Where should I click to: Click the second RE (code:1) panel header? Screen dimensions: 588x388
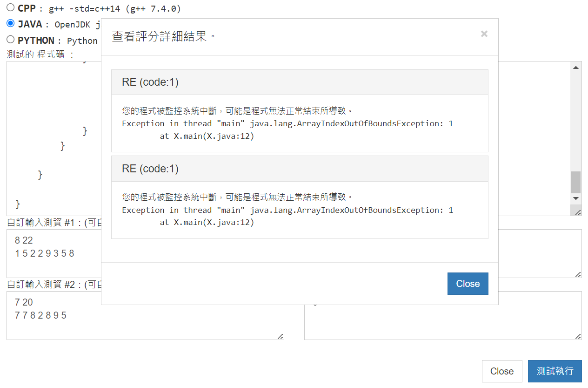(x=300, y=169)
